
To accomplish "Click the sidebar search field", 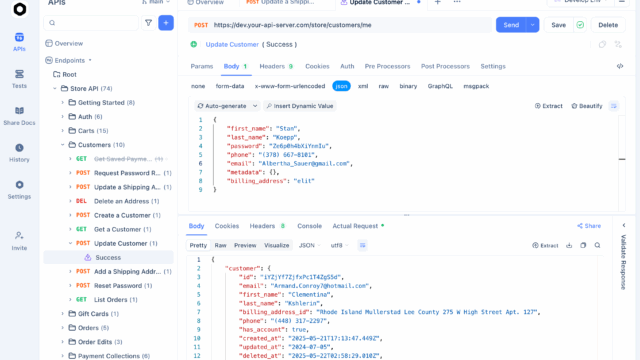I will [x=91, y=23].
